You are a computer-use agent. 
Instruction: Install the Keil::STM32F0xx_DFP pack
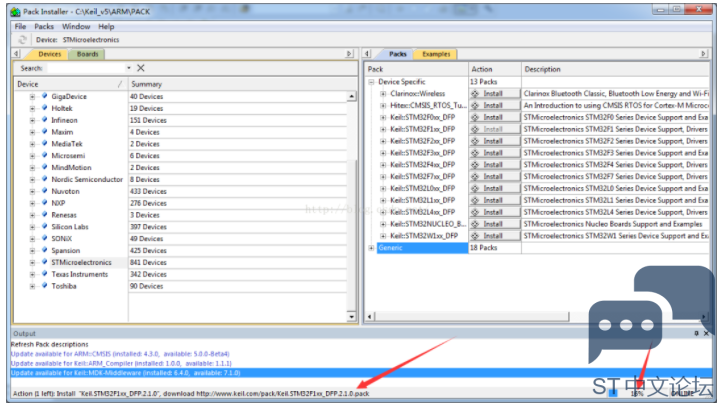(494, 117)
